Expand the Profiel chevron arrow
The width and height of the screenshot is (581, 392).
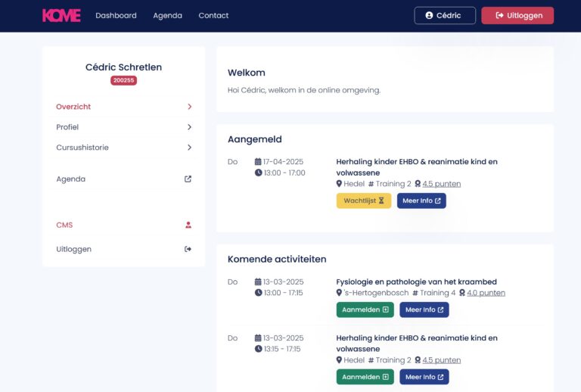189,127
